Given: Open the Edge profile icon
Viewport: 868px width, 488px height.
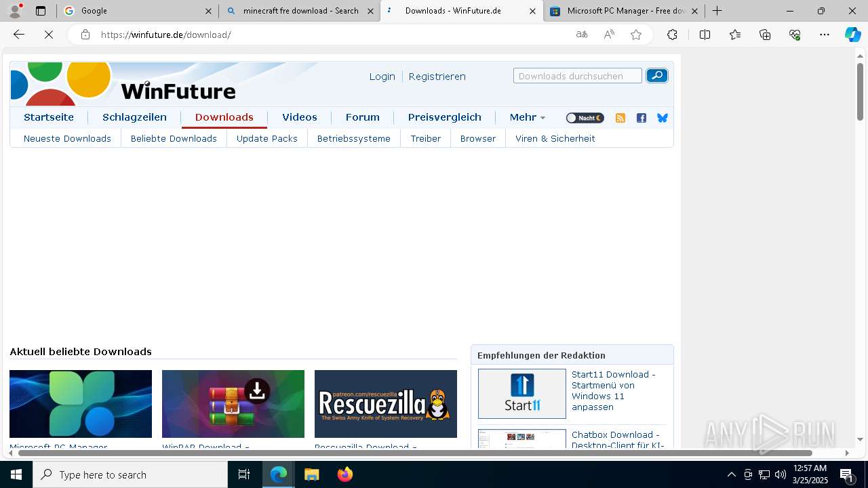Looking at the screenshot, I should pos(15,11).
